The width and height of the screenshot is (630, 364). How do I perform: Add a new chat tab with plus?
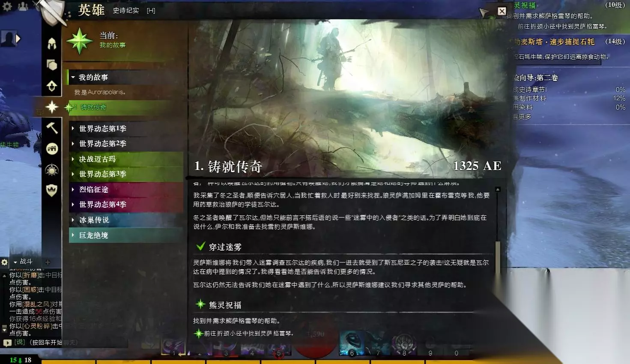click(48, 262)
